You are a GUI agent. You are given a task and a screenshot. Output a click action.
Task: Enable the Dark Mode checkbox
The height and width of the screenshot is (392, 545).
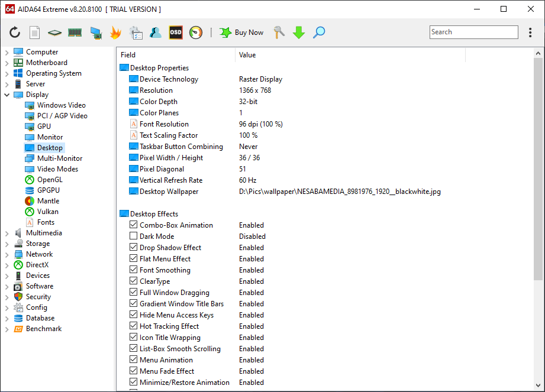[133, 237]
